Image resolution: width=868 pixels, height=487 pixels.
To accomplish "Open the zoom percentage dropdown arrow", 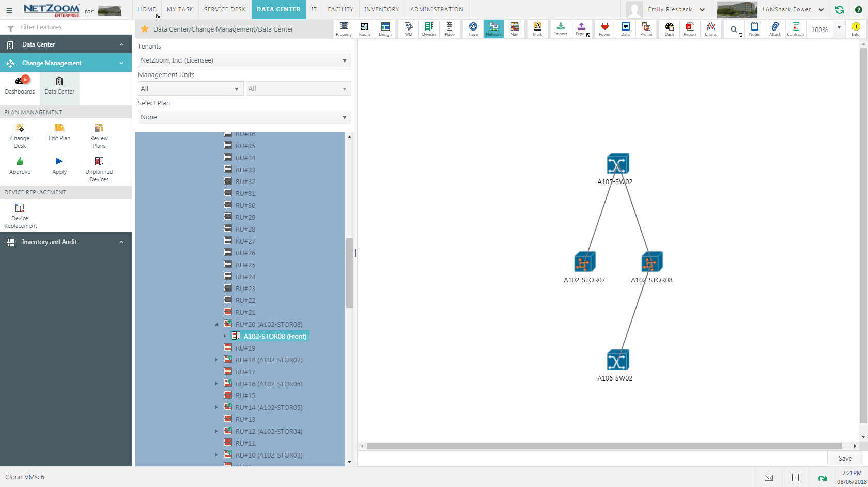I will 839,27.
